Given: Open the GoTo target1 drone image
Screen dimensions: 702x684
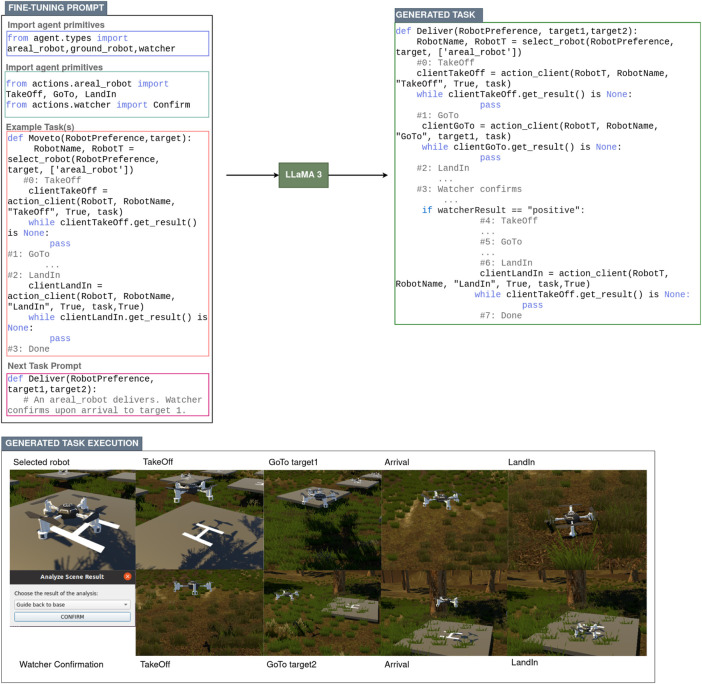Looking at the screenshot, I should pos(322,520).
